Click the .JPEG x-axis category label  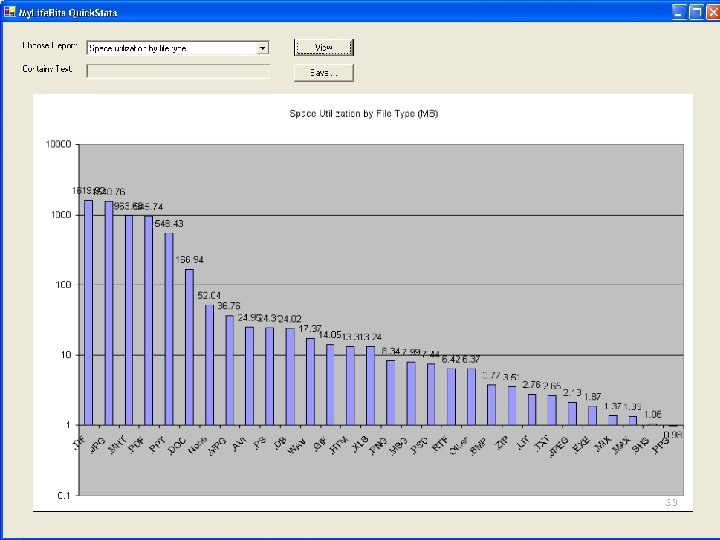pyautogui.click(x=559, y=447)
